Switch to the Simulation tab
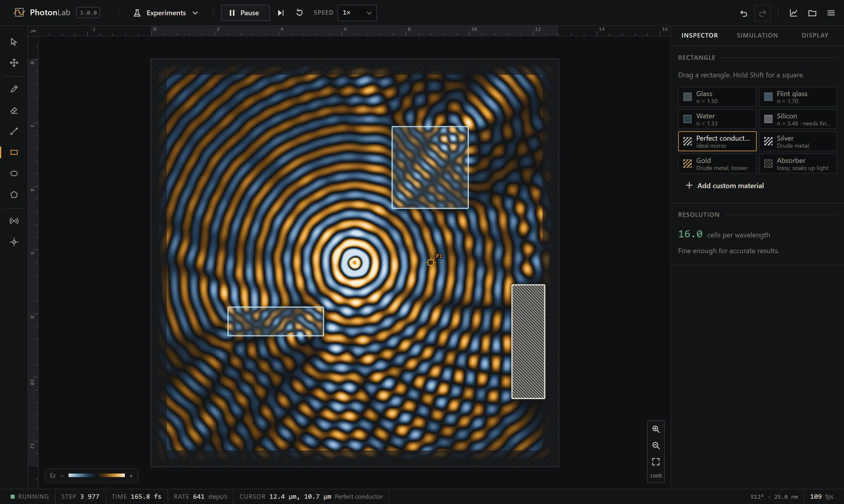Screen dimensions: 844x504 [x=757, y=35]
